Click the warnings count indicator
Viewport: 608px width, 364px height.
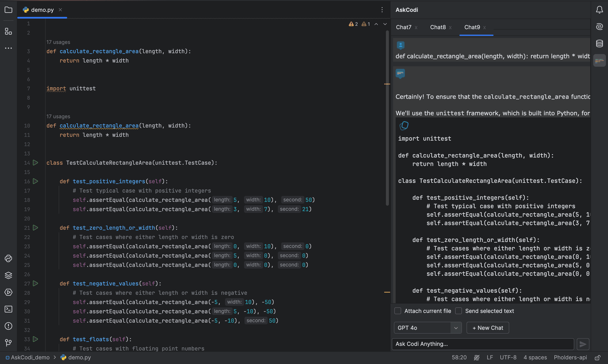pyautogui.click(x=353, y=24)
